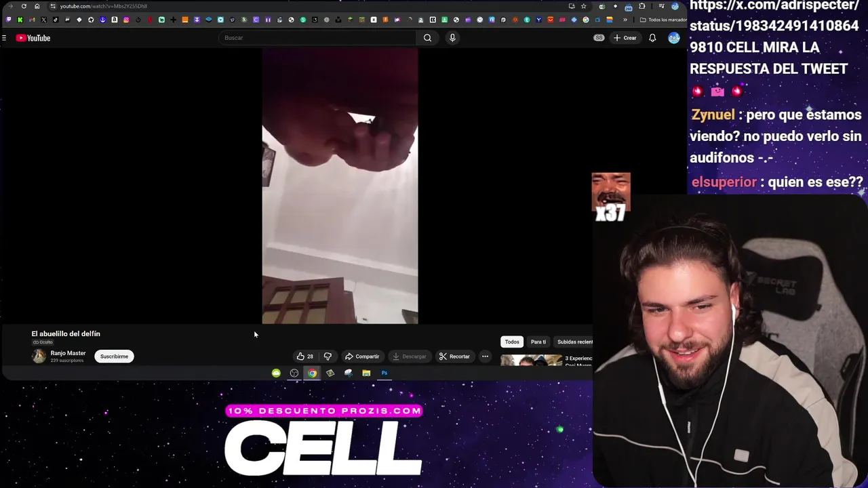Click the Suscribirme button

(114, 357)
